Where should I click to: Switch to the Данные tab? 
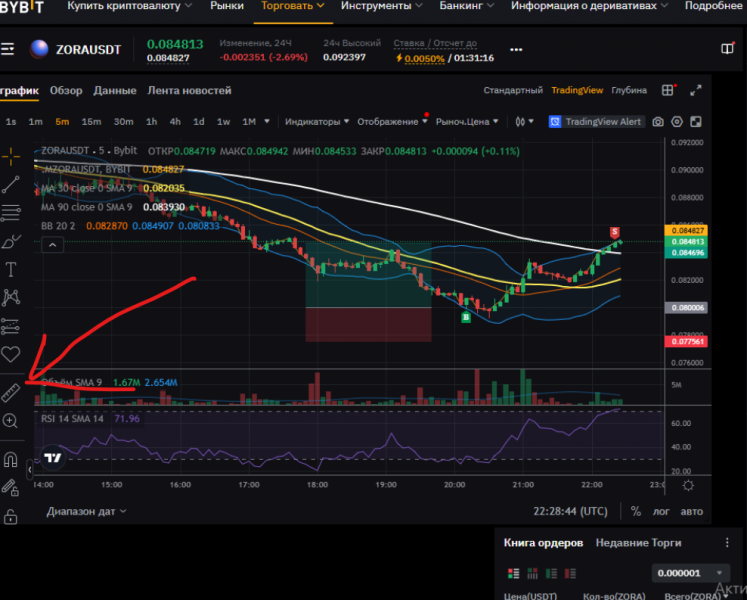tap(115, 91)
